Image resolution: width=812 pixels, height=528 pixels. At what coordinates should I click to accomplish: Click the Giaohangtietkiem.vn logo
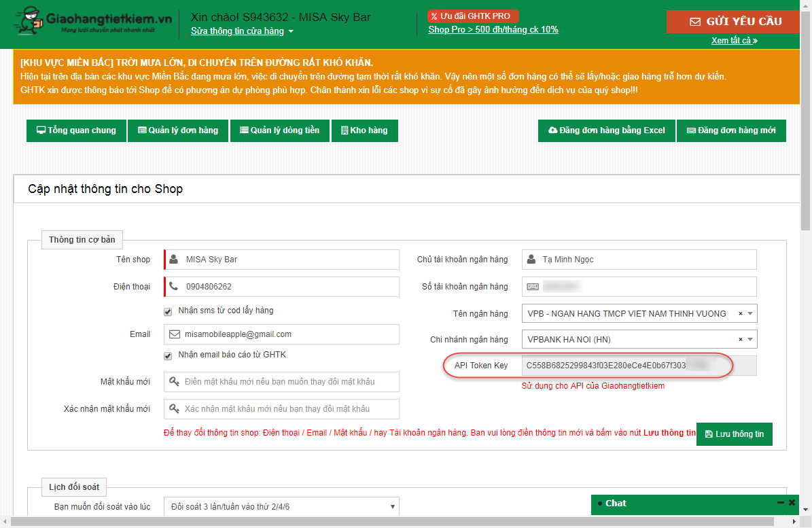[x=93, y=22]
